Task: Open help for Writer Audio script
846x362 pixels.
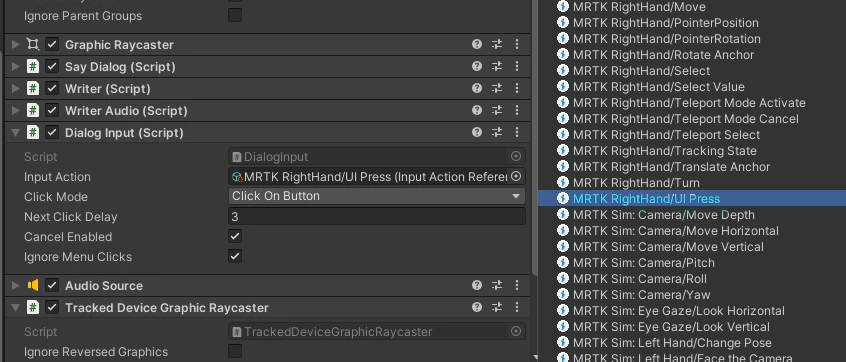Action: (476, 111)
